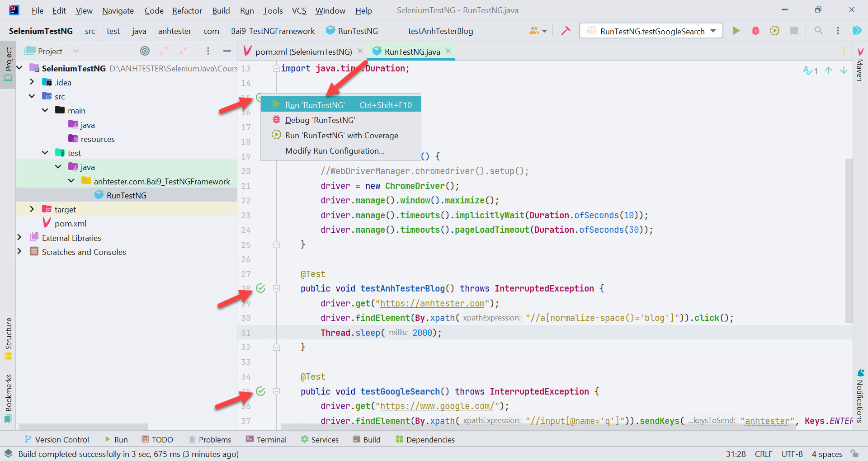Toggle read-only lock icon in status bar
Viewport: 868px width, 461px height.
click(x=854, y=454)
